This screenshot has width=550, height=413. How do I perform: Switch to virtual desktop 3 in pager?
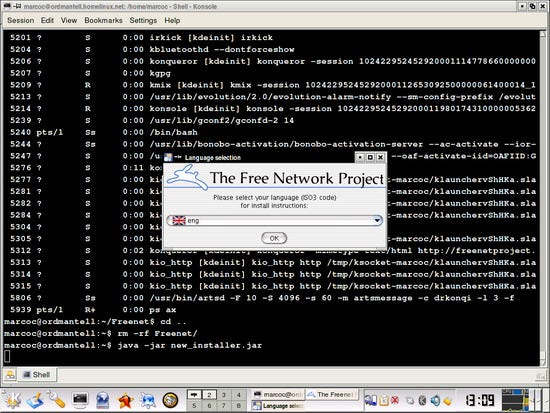coord(223,395)
